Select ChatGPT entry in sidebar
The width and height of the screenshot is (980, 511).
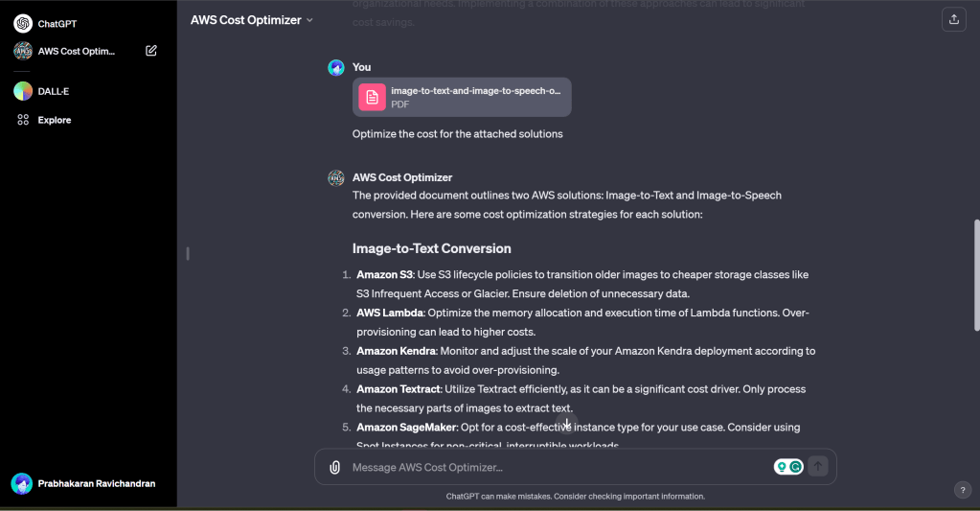tap(57, 23)
